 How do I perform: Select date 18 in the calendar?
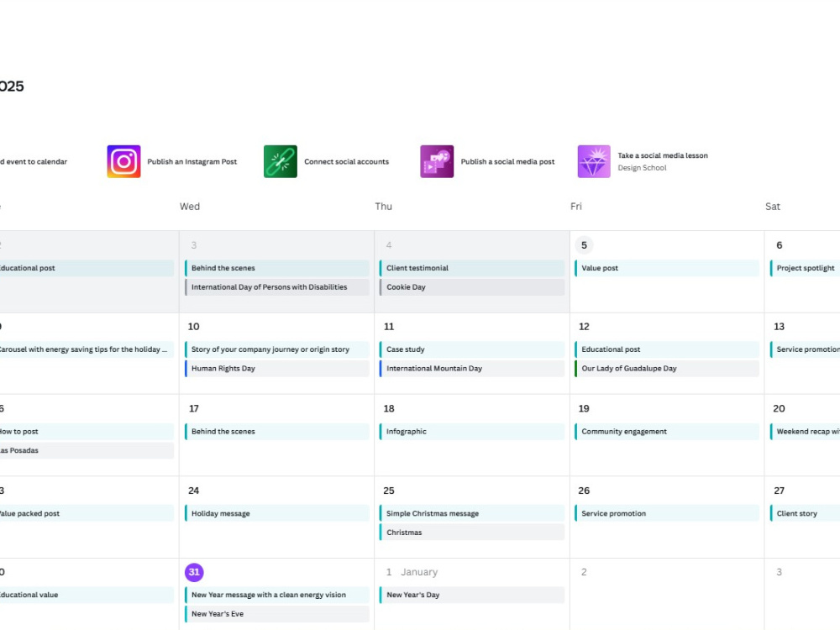click(389, 409)
